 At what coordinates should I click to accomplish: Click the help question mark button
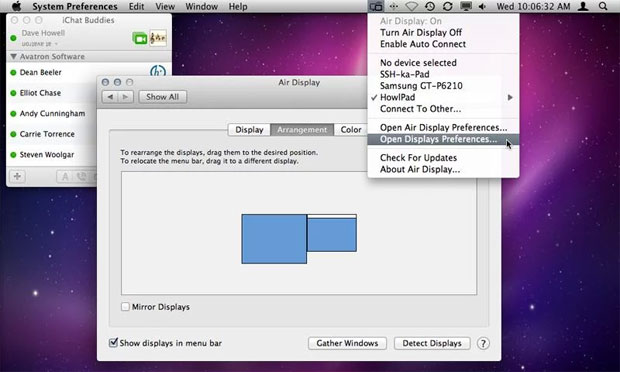point(483,343)
